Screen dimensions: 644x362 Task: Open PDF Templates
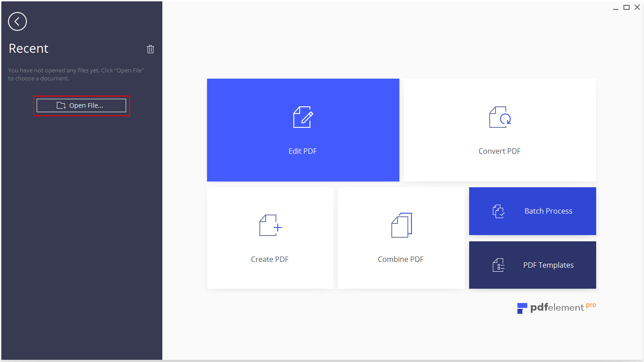533,265
